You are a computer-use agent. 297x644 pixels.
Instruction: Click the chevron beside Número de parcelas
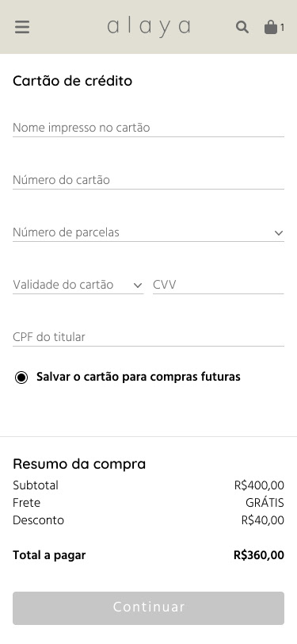[279, 233]
